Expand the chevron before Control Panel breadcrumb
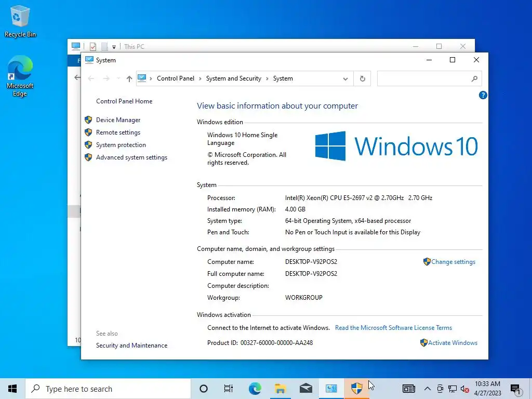 (x=151, y=79)
